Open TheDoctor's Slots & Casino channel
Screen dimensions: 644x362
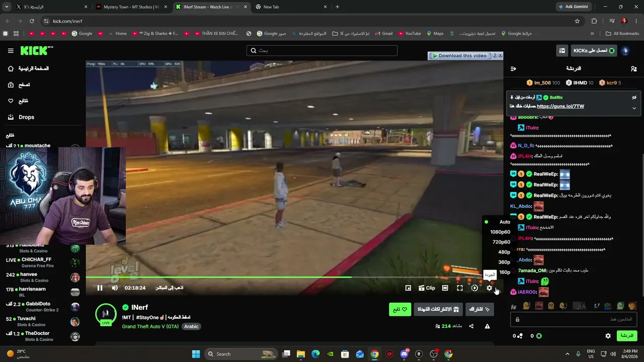(42, 336)
